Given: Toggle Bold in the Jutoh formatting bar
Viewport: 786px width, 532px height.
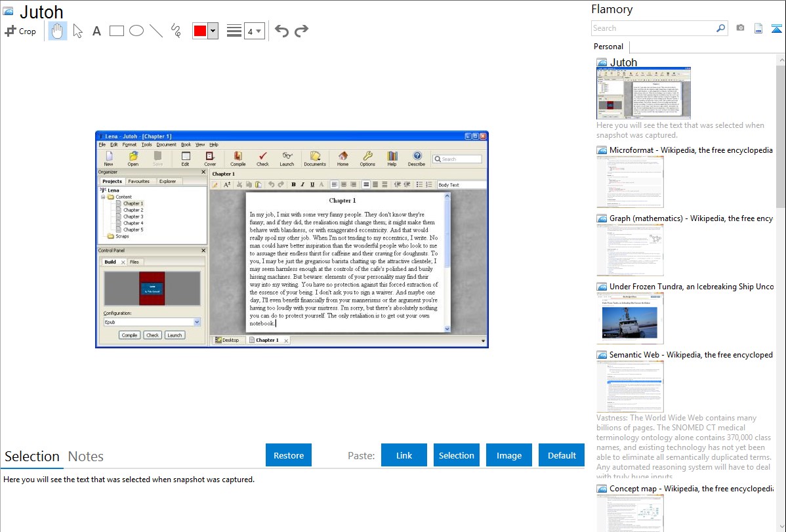Looking at the screenshot, I should [293, 184].
